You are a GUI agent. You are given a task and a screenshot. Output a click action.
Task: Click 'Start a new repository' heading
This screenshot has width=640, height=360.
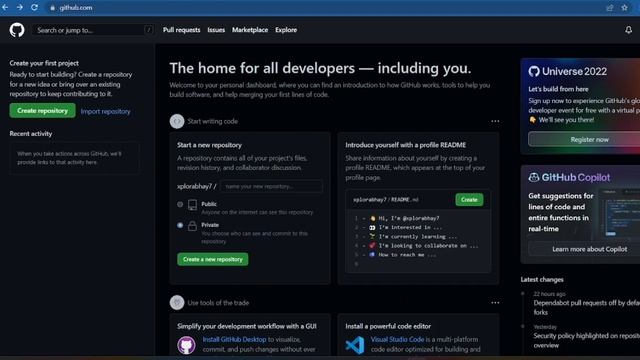pyautogui.click(x=209, y=145)
